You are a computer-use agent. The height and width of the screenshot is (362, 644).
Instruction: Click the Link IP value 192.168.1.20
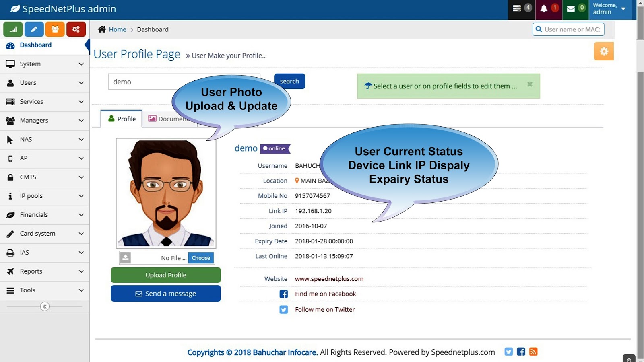click(x=313, y=211)
